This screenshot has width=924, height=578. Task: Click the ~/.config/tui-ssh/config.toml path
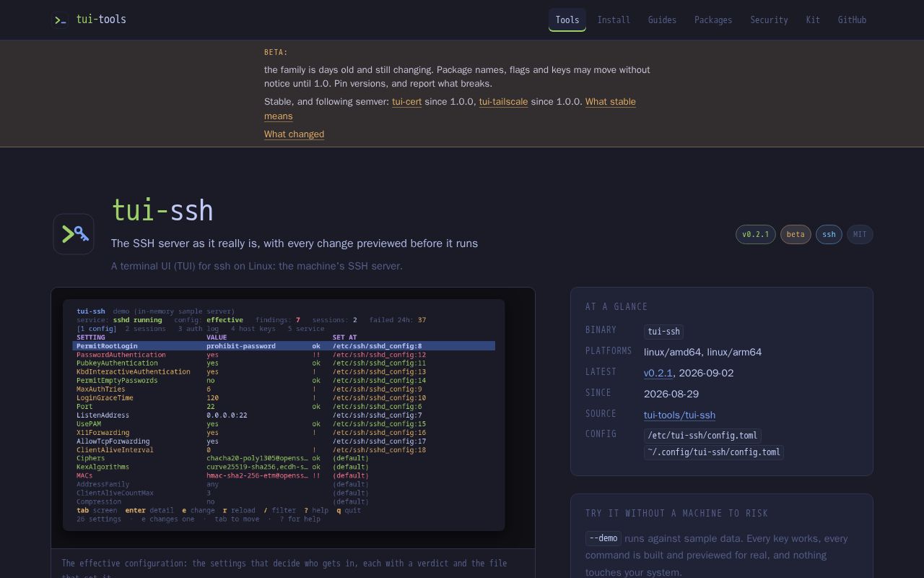tap(713, 452)
